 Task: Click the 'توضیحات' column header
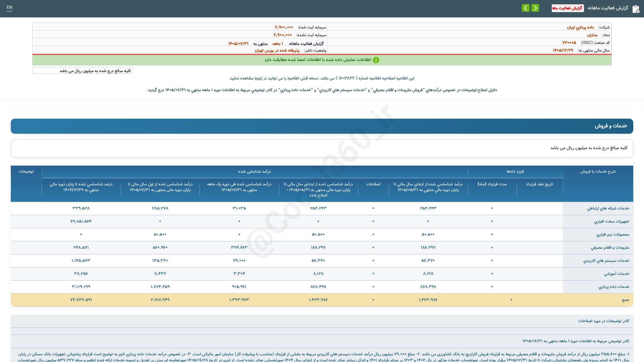[x=26, y=171]
